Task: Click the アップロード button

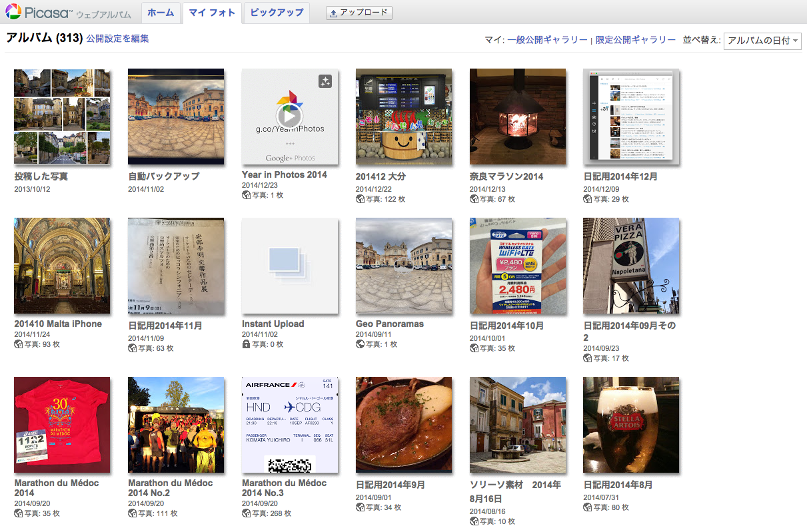Action: (359, 13)
